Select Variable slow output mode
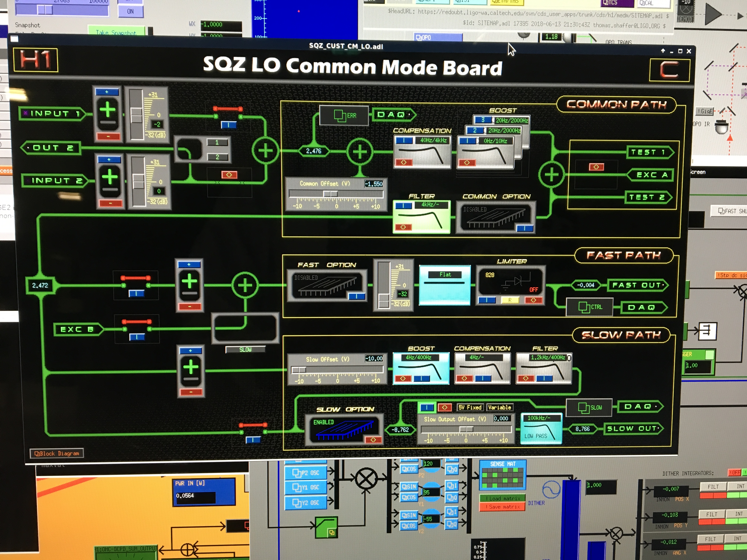The width and height of the screenshot is (747, 560). [499, 407]
